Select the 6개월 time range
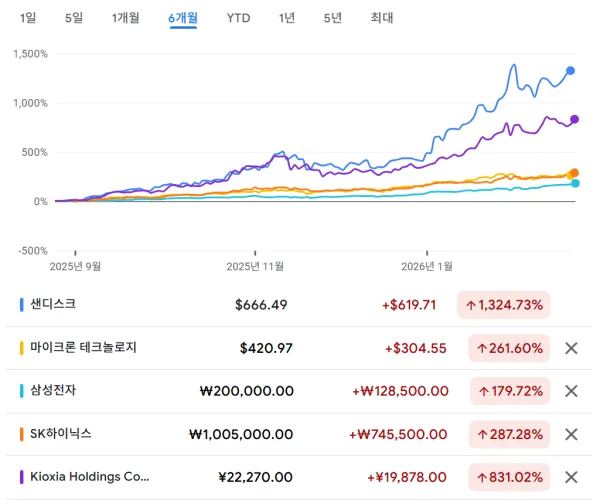 [183, 18]
